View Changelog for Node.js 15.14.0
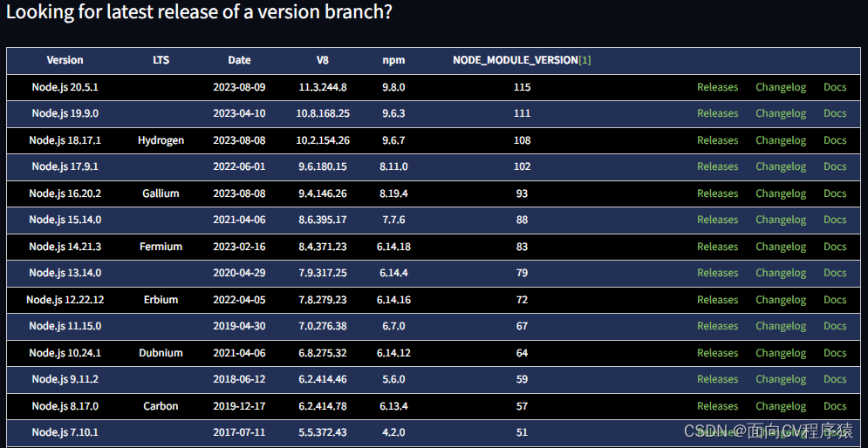 point(781,220)
